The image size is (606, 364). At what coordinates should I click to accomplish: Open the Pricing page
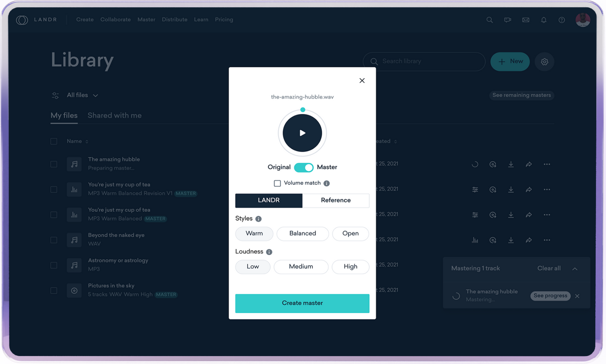point(224,20)
